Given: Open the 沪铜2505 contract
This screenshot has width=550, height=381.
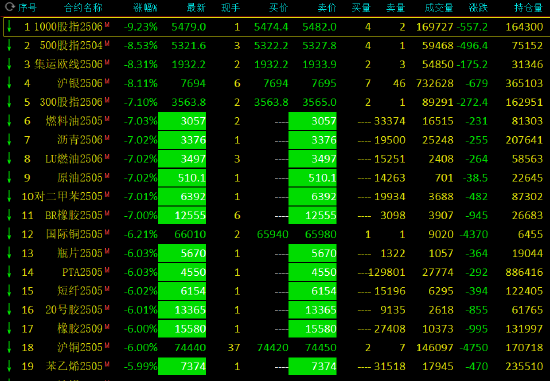Looking at the screenshot, I should [x=80, y=348].
